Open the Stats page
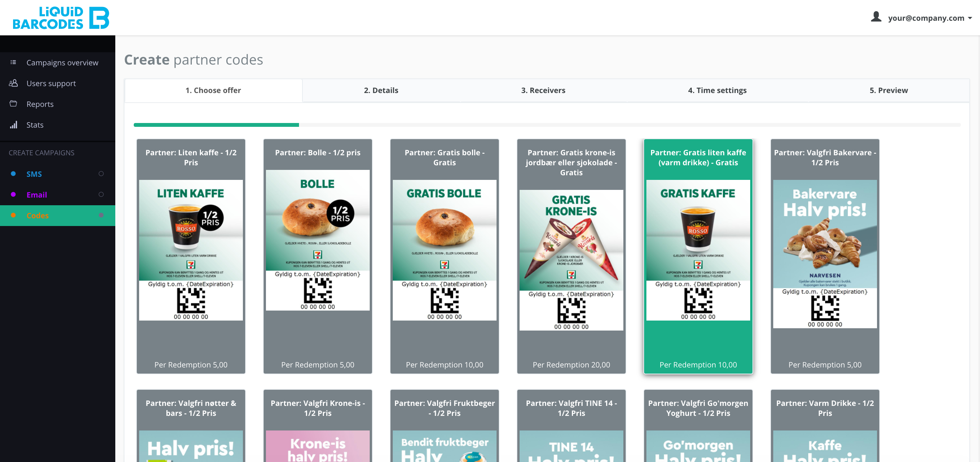980x462 pixels. click(x=35, y=125)
